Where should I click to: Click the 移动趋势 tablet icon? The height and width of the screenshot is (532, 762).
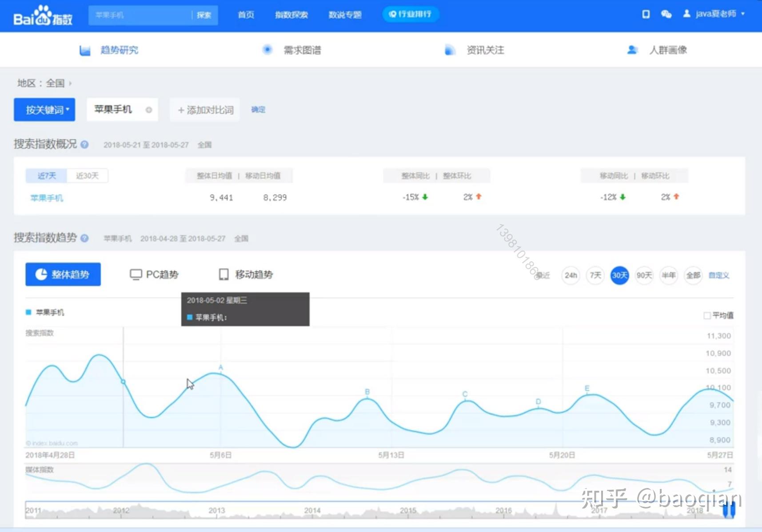click(x=223, y=274)
